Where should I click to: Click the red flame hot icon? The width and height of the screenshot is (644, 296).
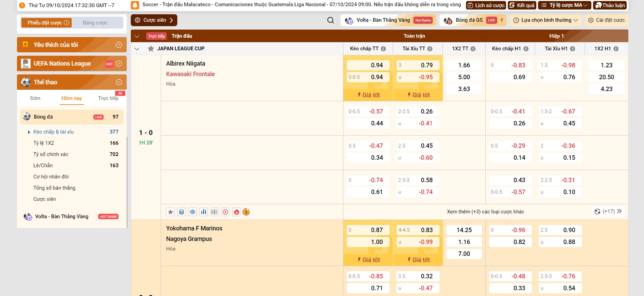click(x=236, y=212)
